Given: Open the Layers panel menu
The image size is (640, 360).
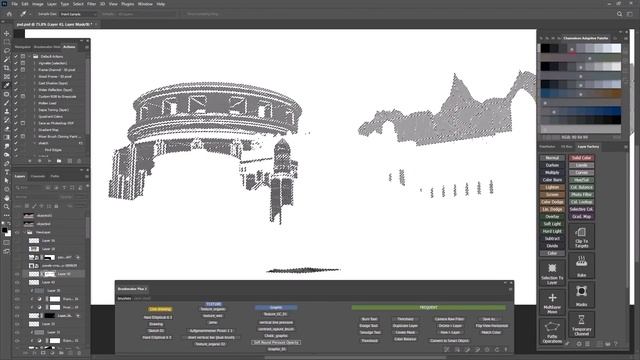Looking at the screenshot, I should tap(87, 176).
